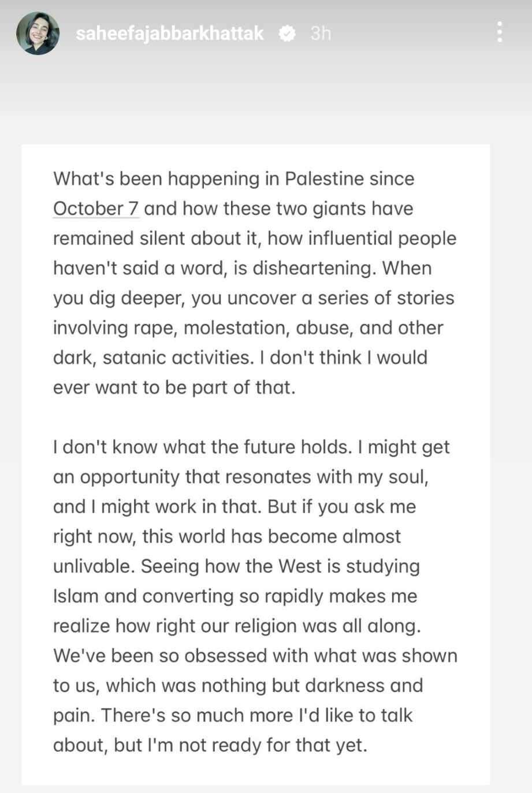The height and width of the screenshot is (793, 532).
Task: Click the line starting "remained silent about it"
Action: coord(254,238)
